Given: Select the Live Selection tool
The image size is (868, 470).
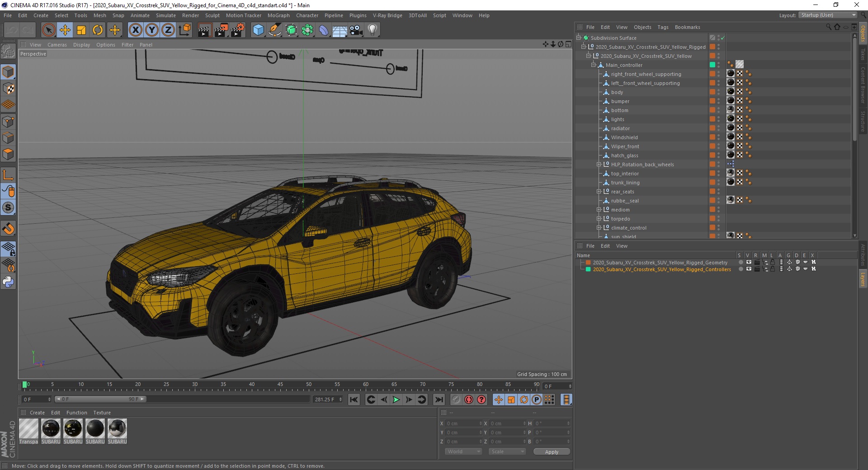Looking at the screenshot, I should [x=48, y=30].
